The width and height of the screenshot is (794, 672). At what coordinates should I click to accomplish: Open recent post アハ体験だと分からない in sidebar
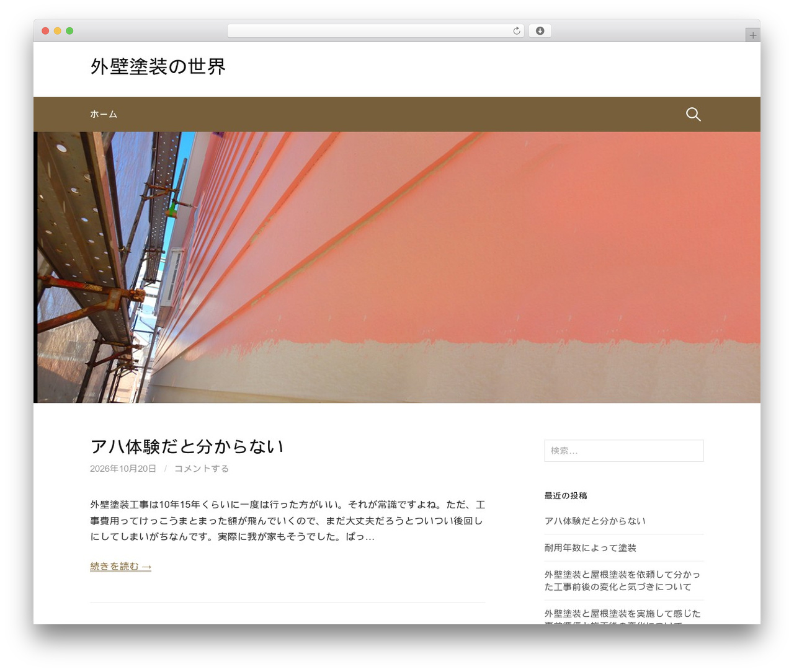point(595,521)
